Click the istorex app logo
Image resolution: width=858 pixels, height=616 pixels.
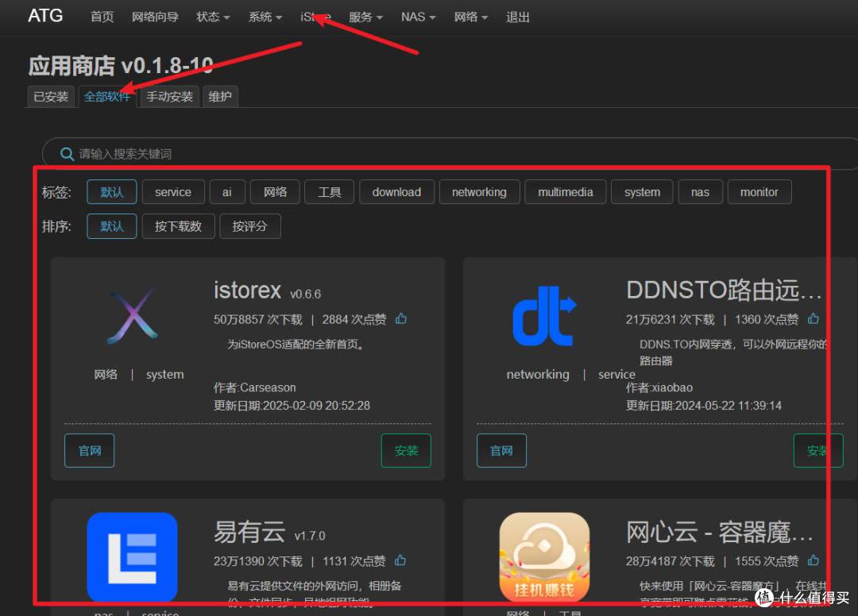click(133, 317)
